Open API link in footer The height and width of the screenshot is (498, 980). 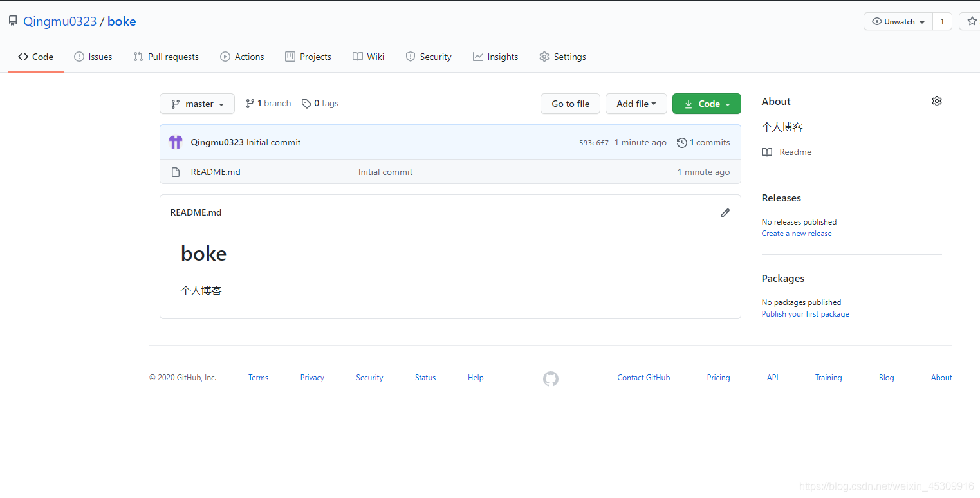(x=773, y=378)
